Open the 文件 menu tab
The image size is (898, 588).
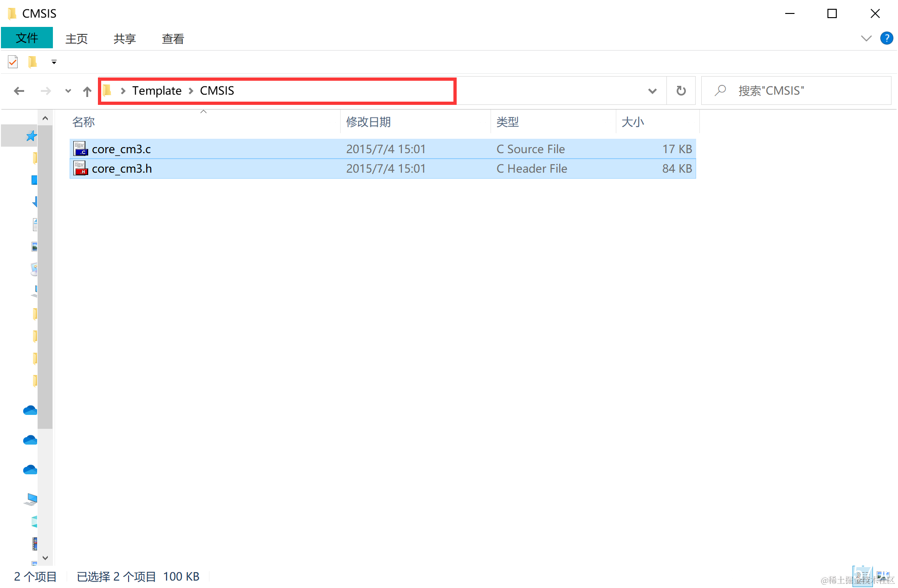click(x=27, y=38)
